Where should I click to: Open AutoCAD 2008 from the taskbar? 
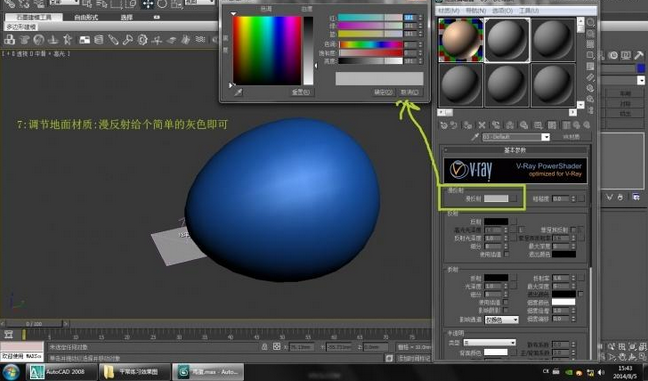click(62, 371)
